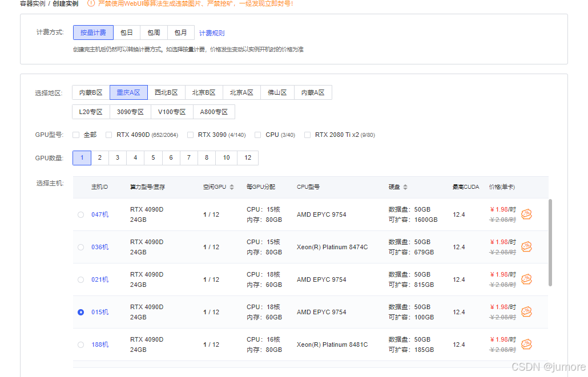588x377 pixels.
Task: Click the 价格(单卡) column header
Action: click(x=502, y=187)
